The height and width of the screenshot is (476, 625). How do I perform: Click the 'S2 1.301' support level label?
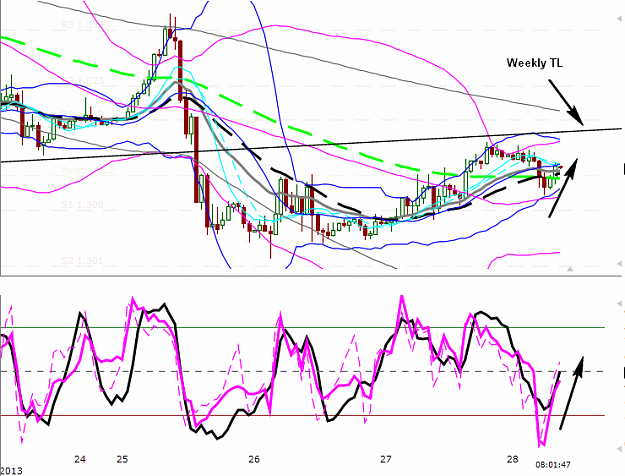pos(82,261)
